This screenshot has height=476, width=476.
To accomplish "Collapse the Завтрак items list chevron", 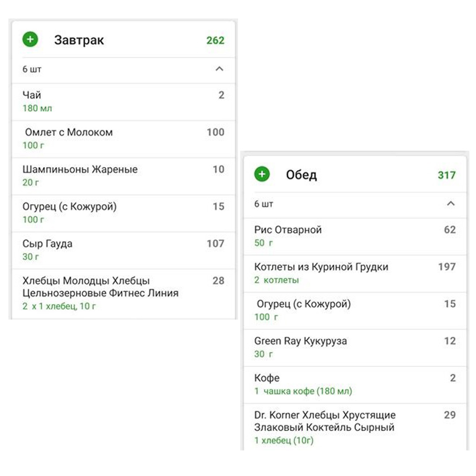I will coord(219,69).
